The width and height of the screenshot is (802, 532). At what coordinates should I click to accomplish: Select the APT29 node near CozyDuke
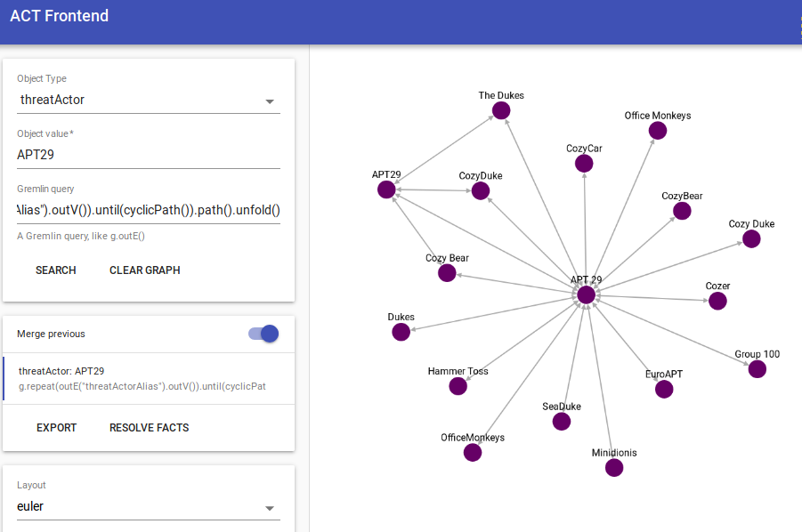[x=386, y=189]
